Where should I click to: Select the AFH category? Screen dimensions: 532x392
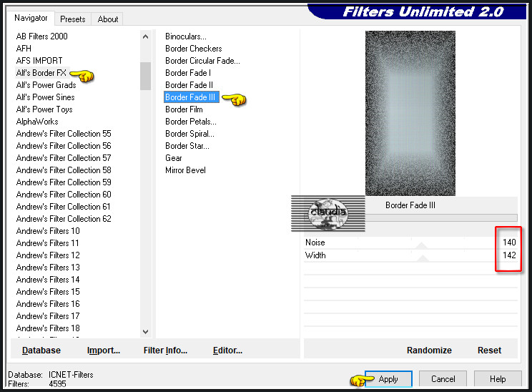(x=24, y=48)
